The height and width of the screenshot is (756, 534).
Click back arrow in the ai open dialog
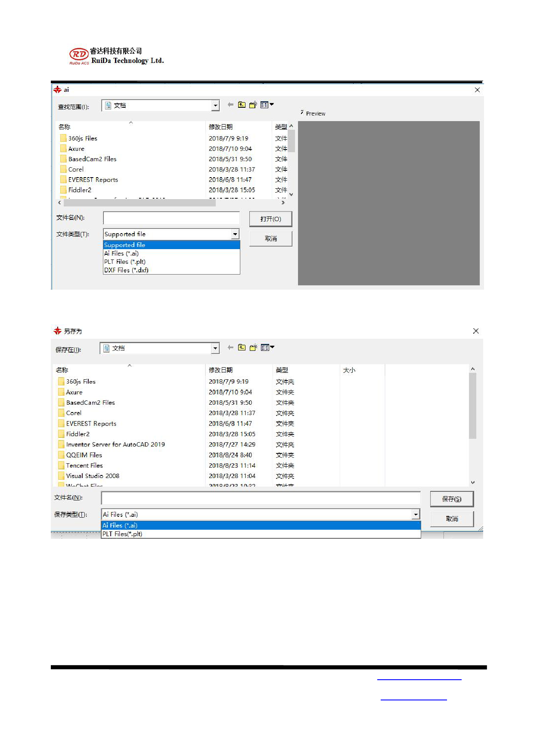(x=230, y=105)
